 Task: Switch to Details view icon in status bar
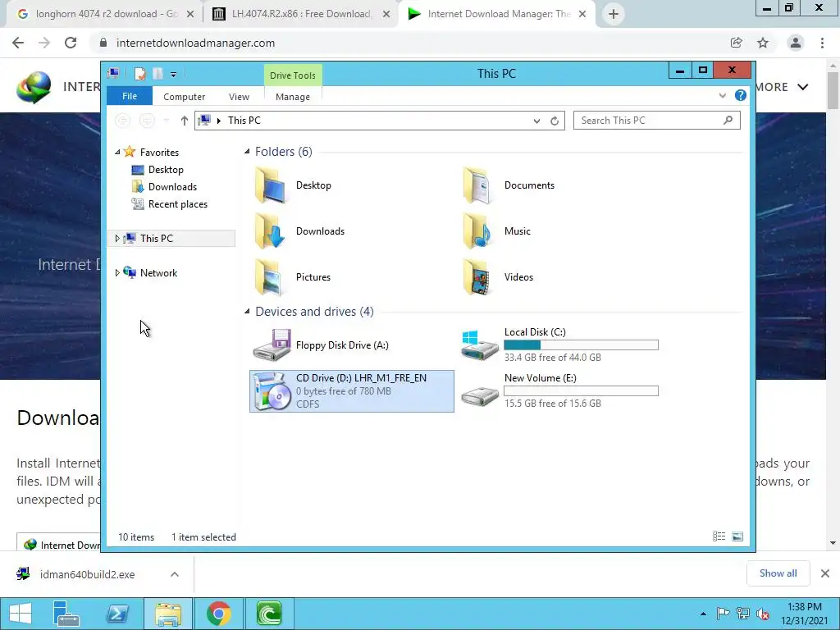pyautogui.click(x=719, y=536)
